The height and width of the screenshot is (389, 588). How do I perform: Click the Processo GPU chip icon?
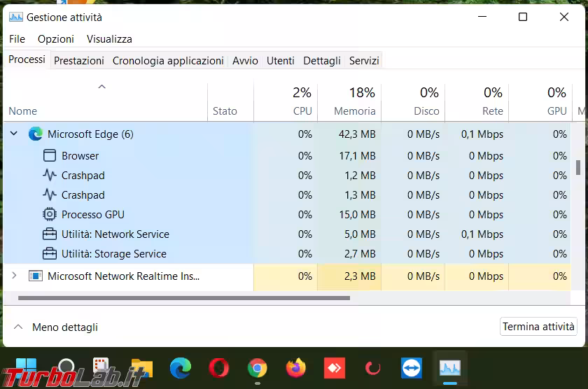click(x=50, y=214)
